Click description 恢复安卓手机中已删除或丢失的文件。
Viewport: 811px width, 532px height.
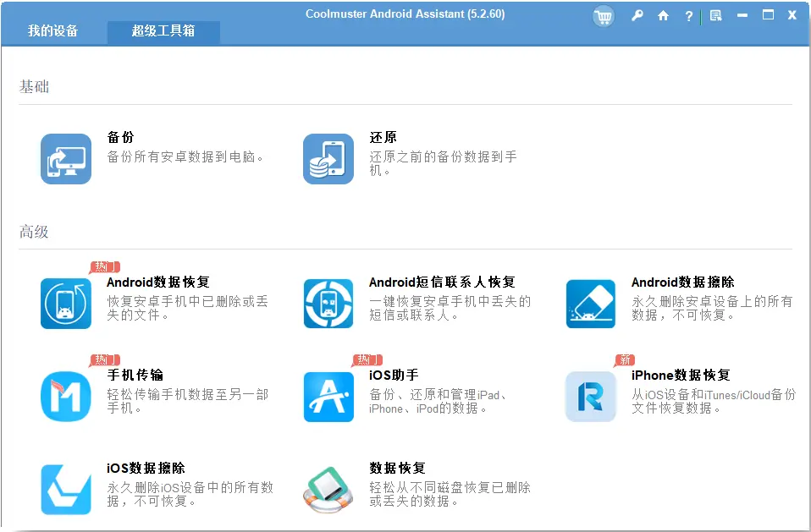188,308
